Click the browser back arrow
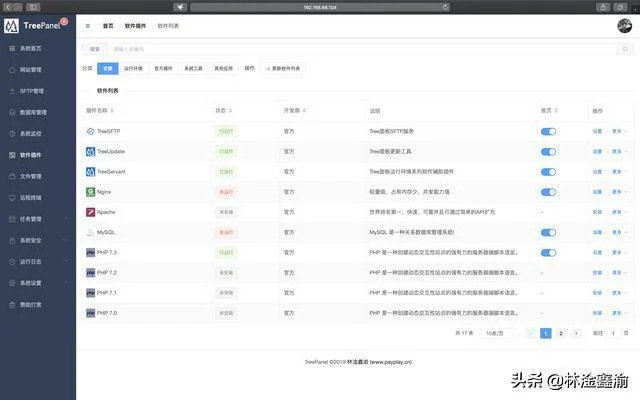 pos(8,7)
